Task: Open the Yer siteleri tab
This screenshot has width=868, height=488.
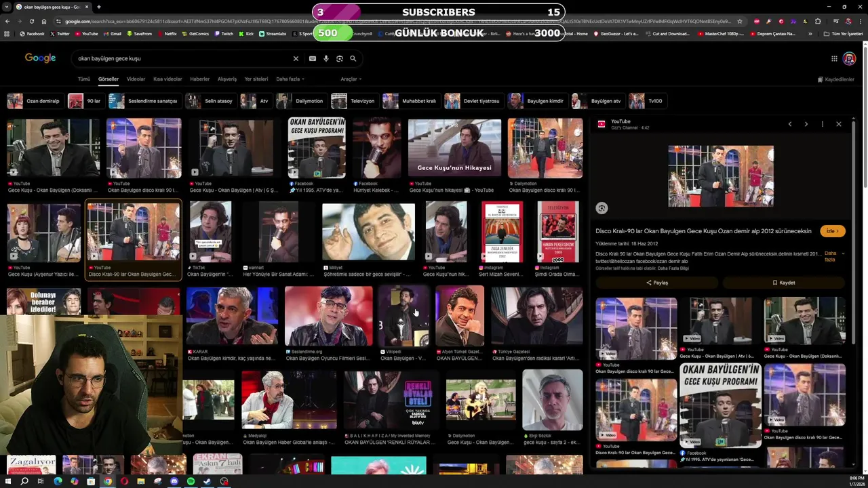Action: point(256,79)
